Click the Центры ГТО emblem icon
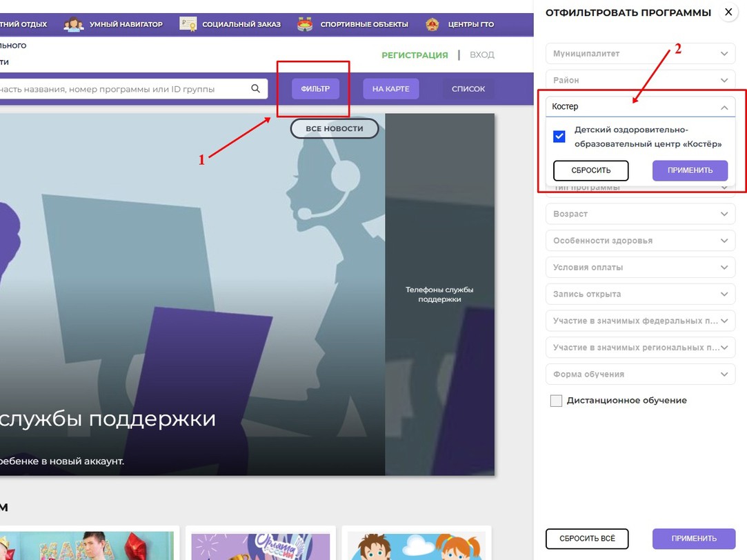This screenshot has height=560, width=747. point(433,24)
